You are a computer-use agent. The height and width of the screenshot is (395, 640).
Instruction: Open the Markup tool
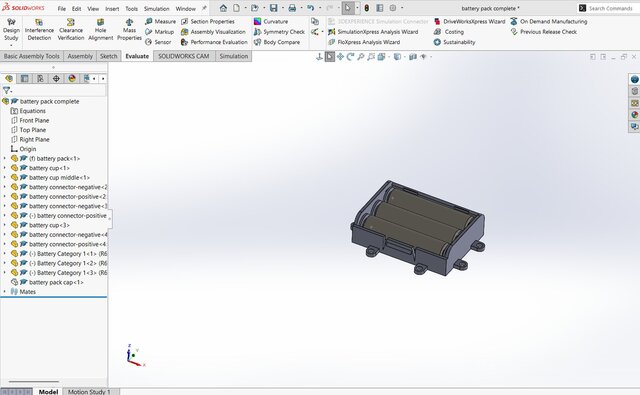pyautogui.click(x=160, y=31)
